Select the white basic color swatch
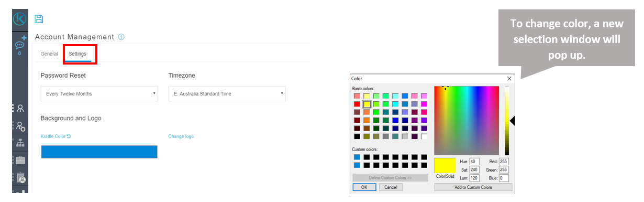 point(424,136)
